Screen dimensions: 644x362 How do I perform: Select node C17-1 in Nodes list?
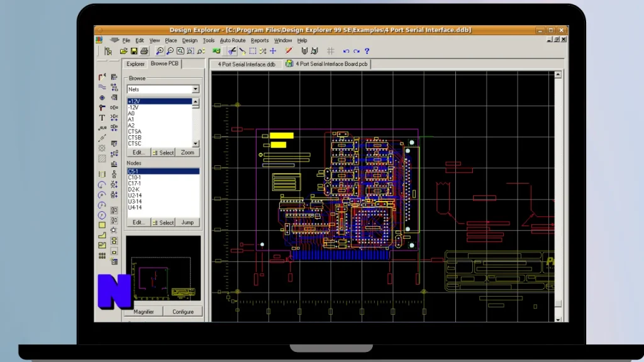coord(163,184)
